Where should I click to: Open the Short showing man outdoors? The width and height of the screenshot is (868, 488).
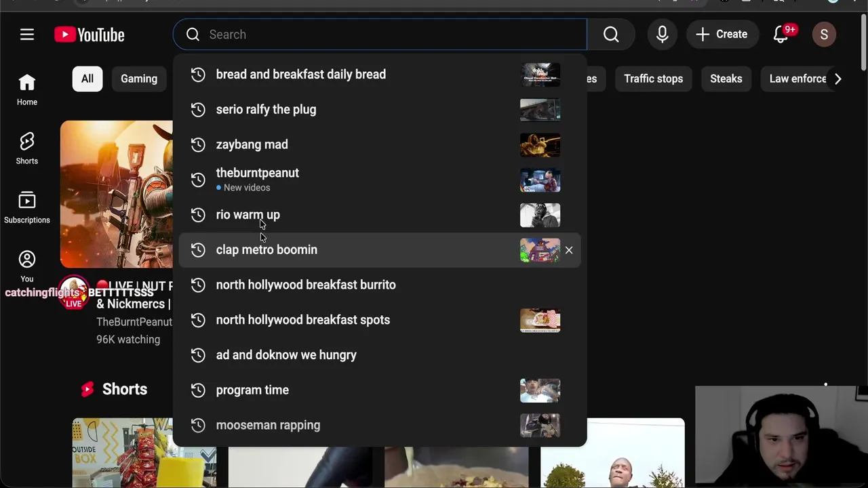coord(612,453)
